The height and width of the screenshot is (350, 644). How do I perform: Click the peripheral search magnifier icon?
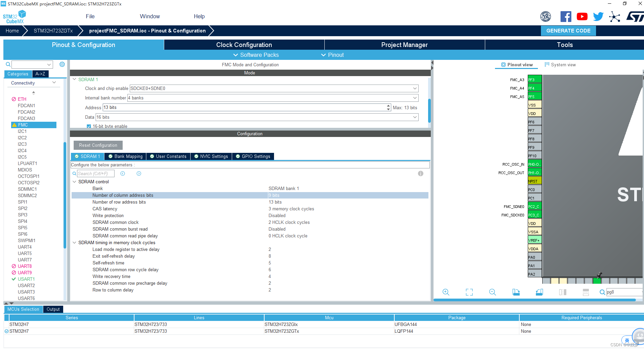[8, 64]
